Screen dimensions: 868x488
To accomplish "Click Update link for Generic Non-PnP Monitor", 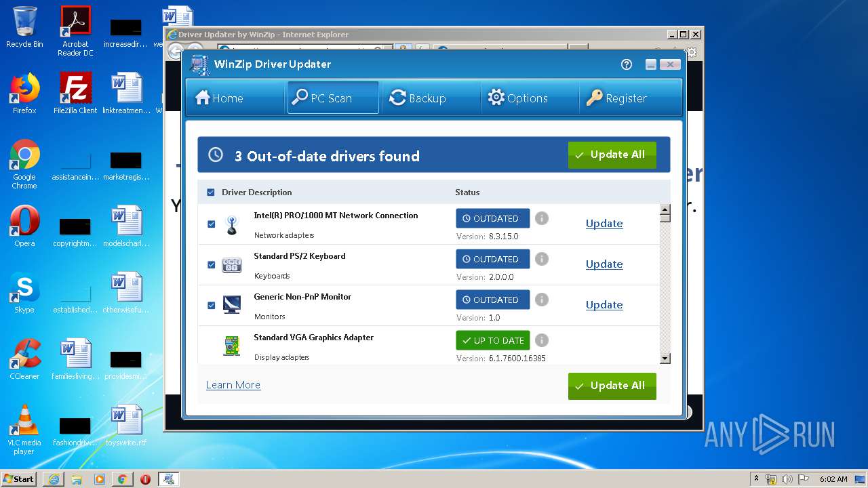I will coord(604,305).
